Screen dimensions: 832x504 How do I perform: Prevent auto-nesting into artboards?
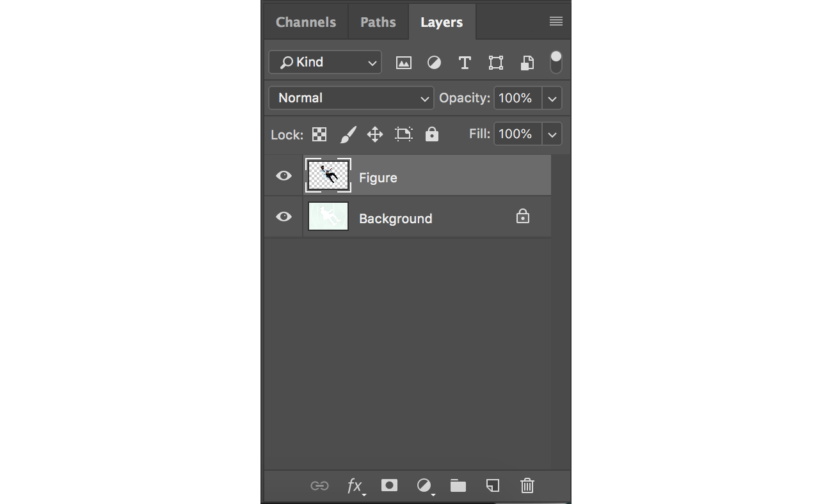(x=404, y=134)
